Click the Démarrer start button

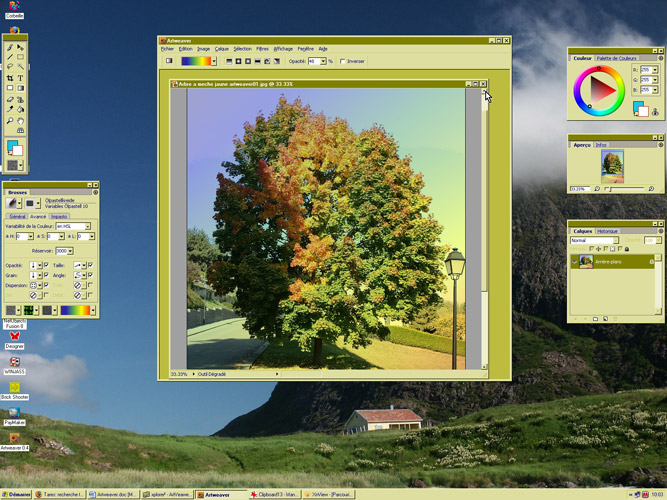[15, 494]
